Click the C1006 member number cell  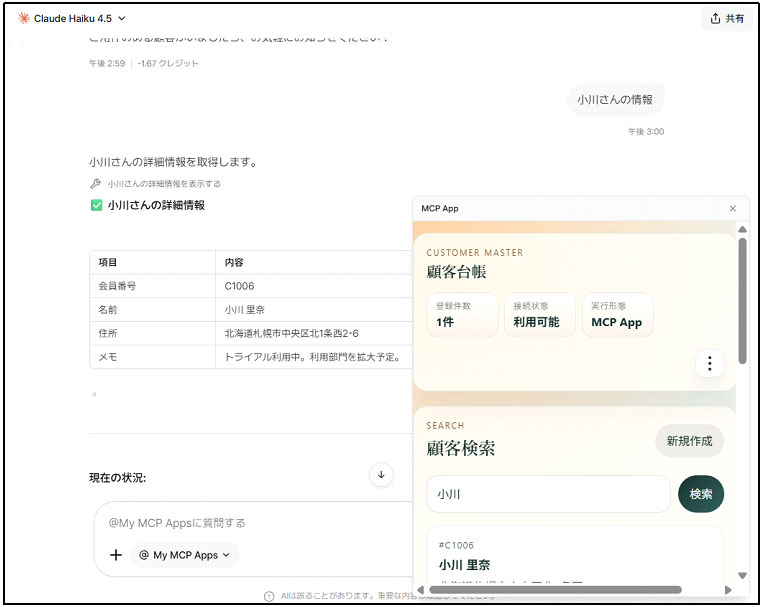tap(314, 286)
